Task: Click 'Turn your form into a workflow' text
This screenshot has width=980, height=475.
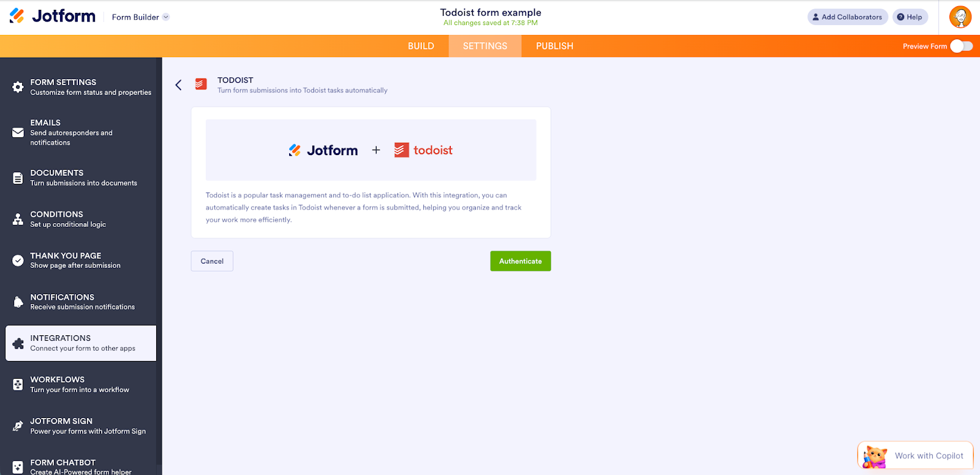Action: [80, 390]
